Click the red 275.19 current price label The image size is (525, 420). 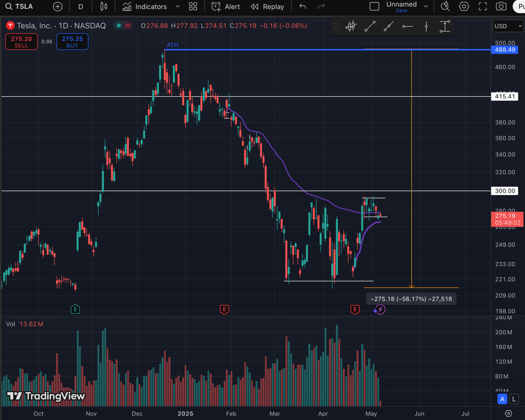507,219
